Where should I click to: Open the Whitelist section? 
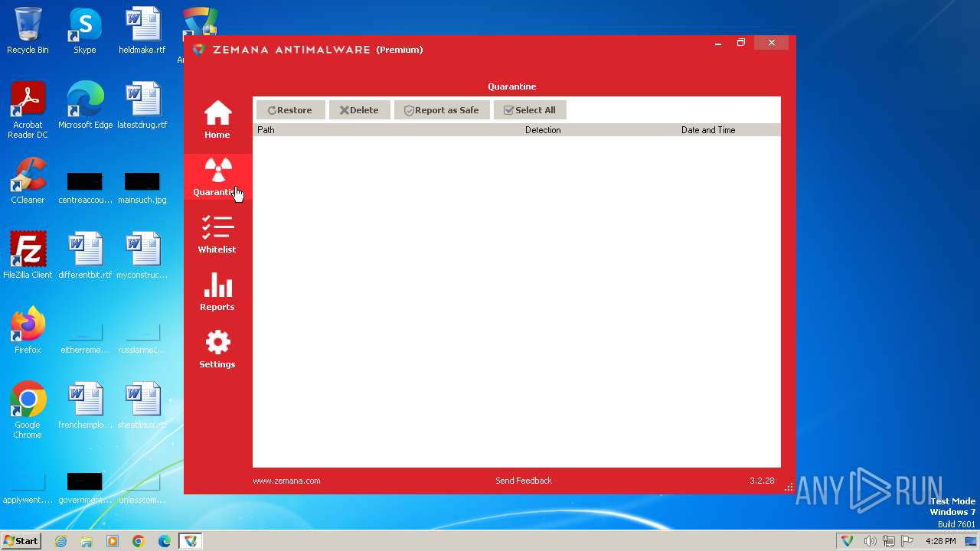tap(217, 234)
